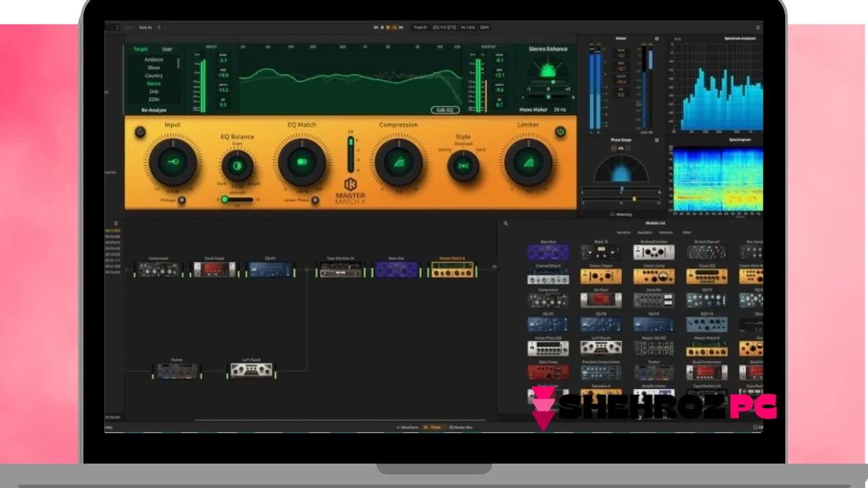Pick Black 76 in the Module List
Screen dimensions: 868x488
pos(601,252)
